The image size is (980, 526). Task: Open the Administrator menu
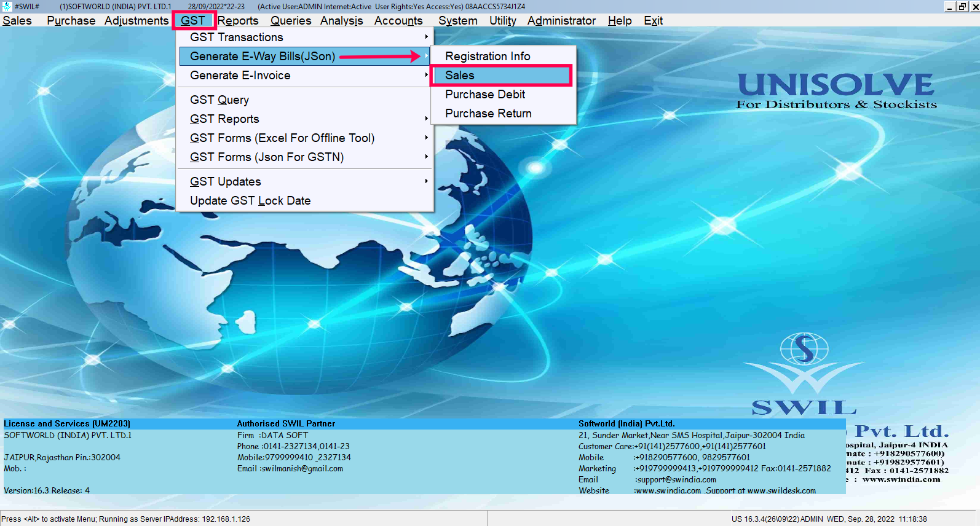tap(562, 21)
